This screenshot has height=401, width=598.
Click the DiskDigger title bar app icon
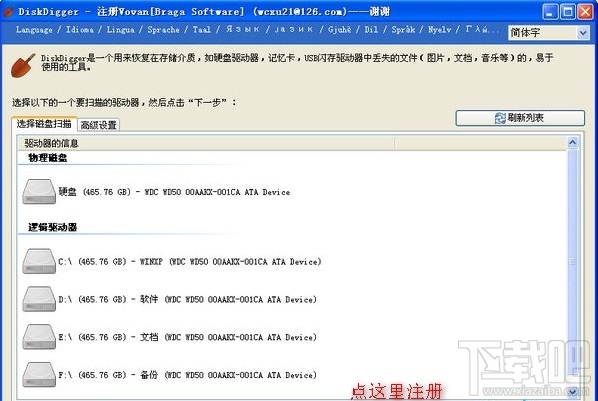tap(8, 11)
